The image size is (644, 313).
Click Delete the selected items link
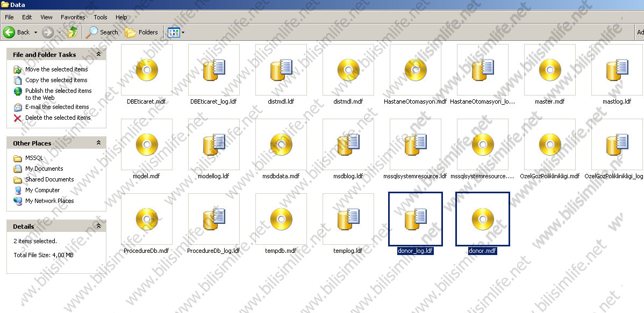[x=58, y=118]
